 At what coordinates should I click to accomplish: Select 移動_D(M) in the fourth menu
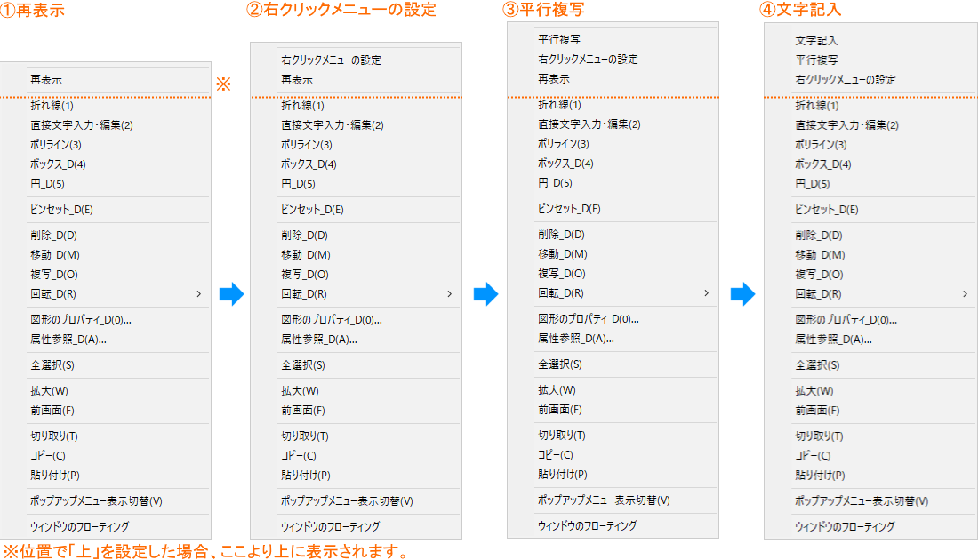818,254
